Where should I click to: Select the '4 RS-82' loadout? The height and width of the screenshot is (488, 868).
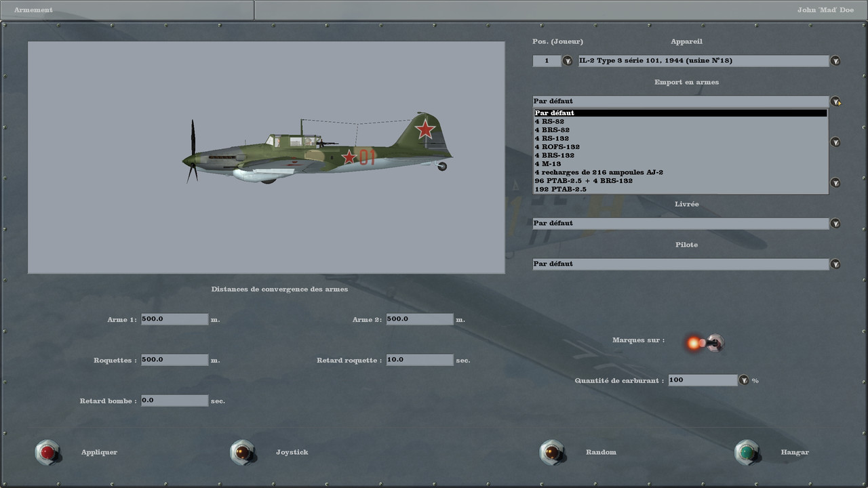(680, 121)
